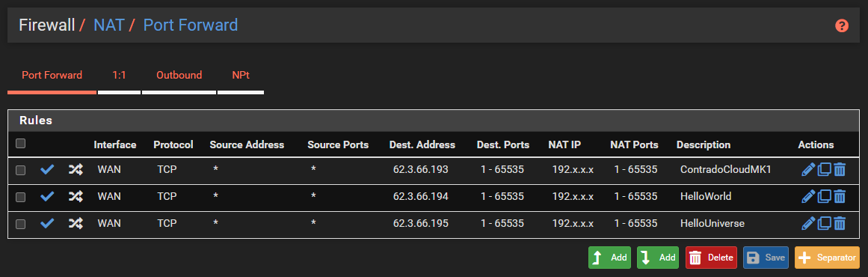This screenshot has height=277, width=868.
Task: Copy the HelloWorld rule using duplicate icon
Action: click(x=825, y=197)
